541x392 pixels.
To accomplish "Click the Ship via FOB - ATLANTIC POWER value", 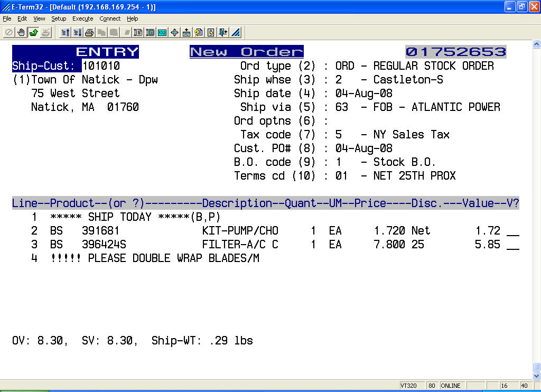I will point(437,107).
